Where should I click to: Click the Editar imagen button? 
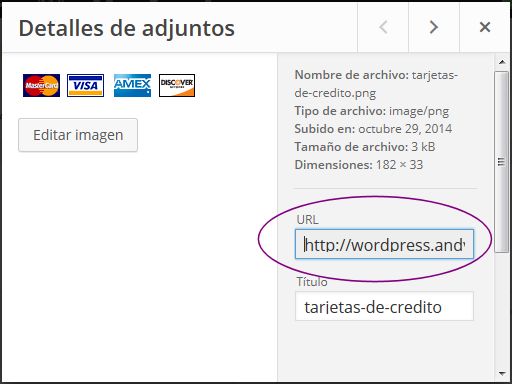coord(78,135)
